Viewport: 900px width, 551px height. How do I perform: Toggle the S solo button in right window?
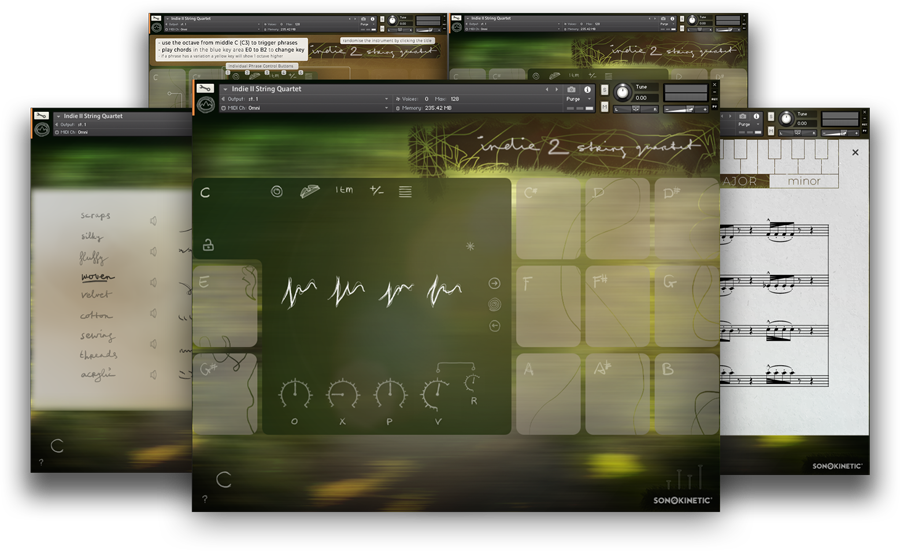tap(770, 117)
